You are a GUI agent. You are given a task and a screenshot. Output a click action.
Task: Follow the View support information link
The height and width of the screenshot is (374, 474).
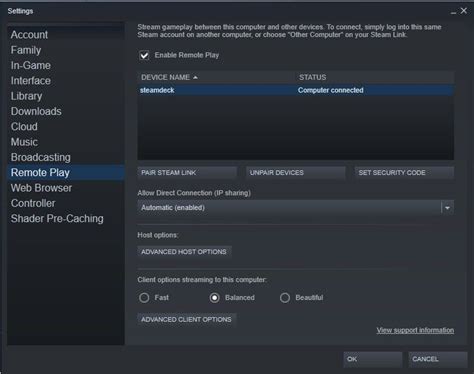[415, 330]
